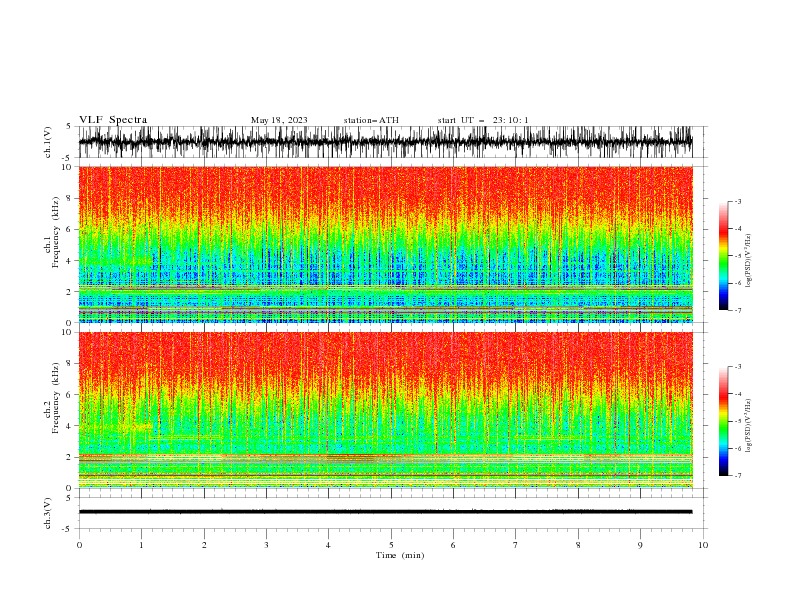Viewport: 792px width, 612px height.
Task: Click the "-3" tick on ch.1 colorbar
Action: click(737, 201)
